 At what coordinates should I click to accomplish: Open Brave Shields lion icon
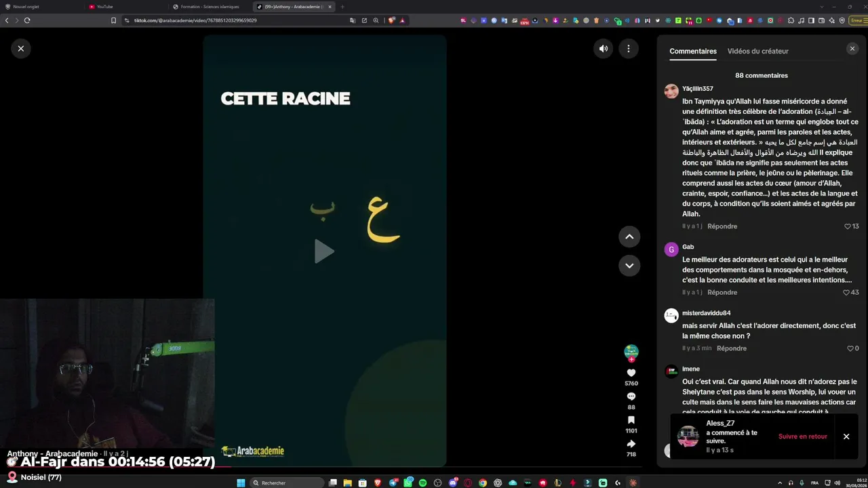point(391,20)
